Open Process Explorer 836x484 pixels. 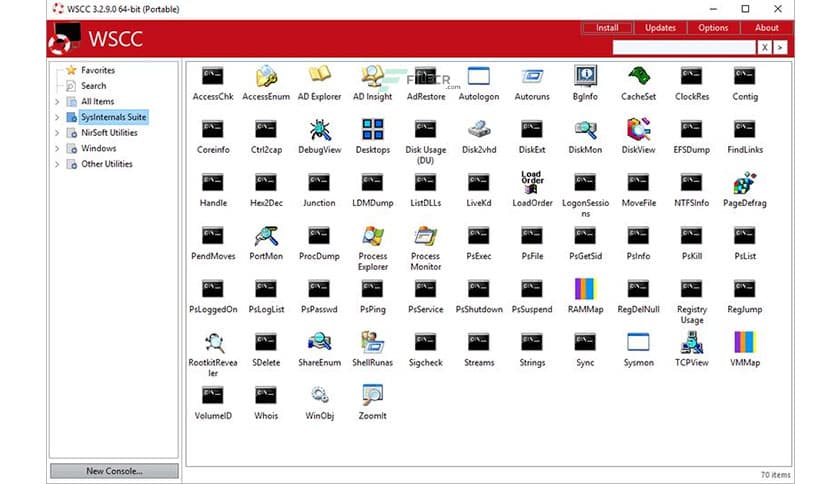372,236
